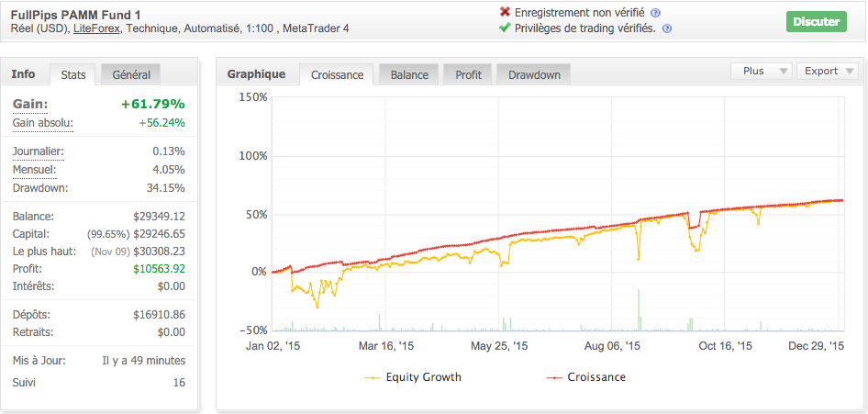Click the $29349.12 balance value
Image resolution: width=868 pixels, height=414 pixels.
(159, 217)
